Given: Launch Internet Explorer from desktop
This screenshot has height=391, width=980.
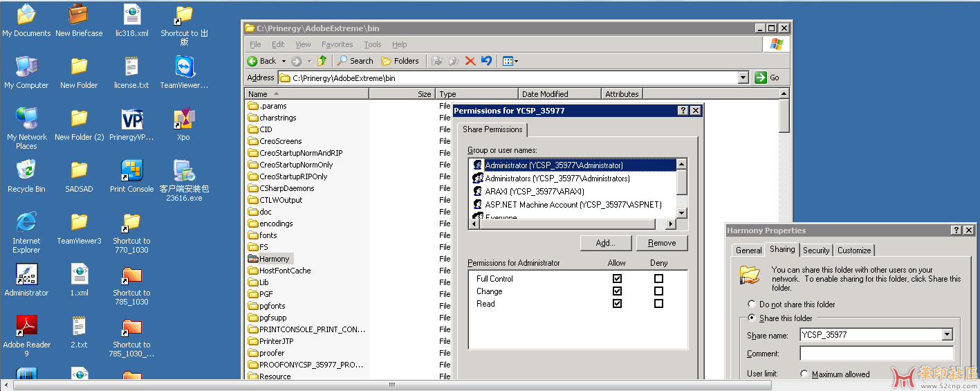Looking at the screenshot, I should point(26,233).
